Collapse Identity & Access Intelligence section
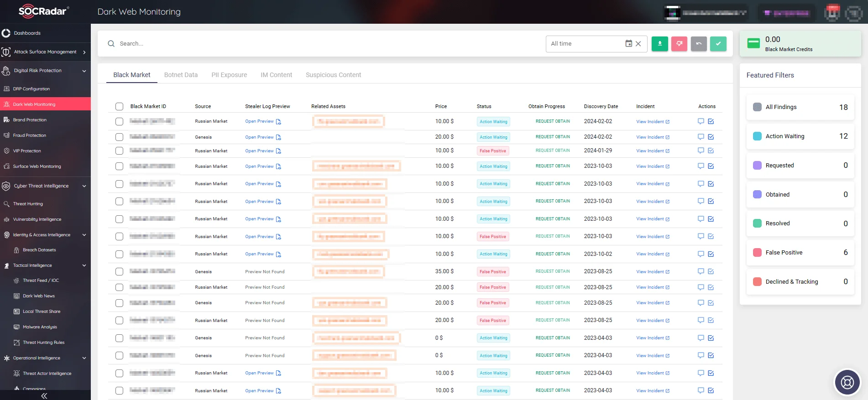 (84, 235)
